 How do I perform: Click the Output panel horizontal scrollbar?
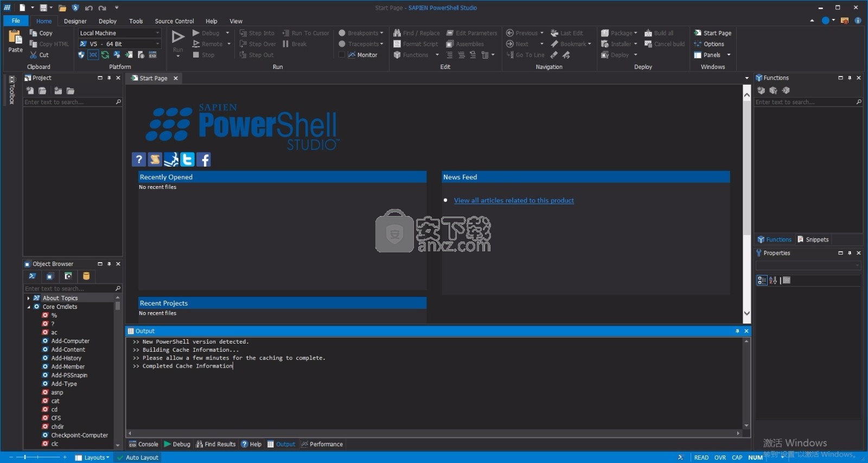(x=434, y=433)
